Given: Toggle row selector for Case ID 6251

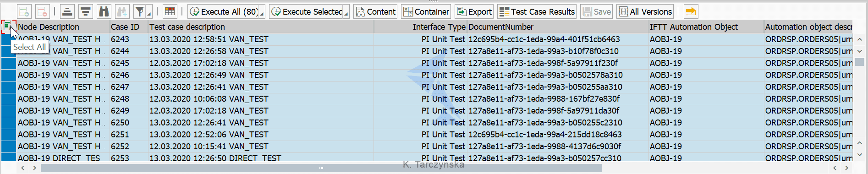Looking at the screenshot, I should pyautogui.click(x=9, y=135).
